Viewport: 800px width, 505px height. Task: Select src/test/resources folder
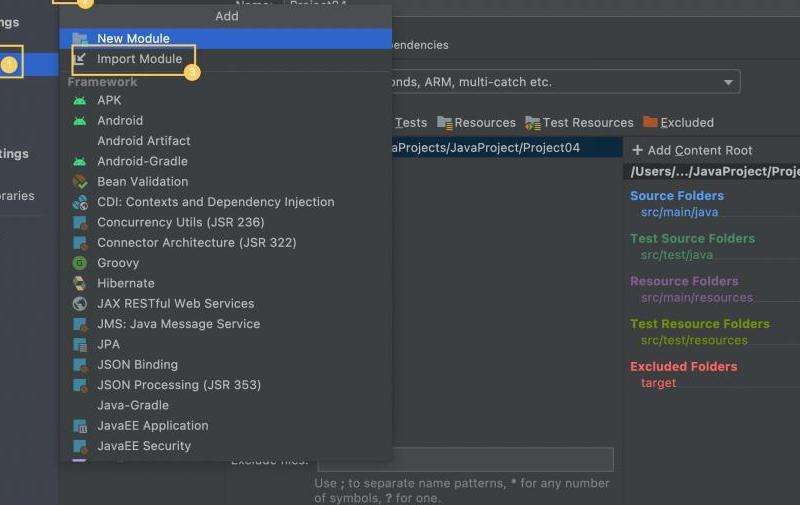[x=694, y=341]
